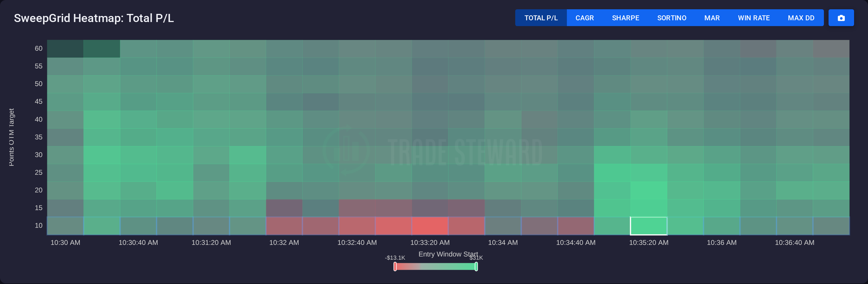Click the 10:36 AM x-axis label
The height and width of the screenshot is (284, 868).
(x=721, y=243)
